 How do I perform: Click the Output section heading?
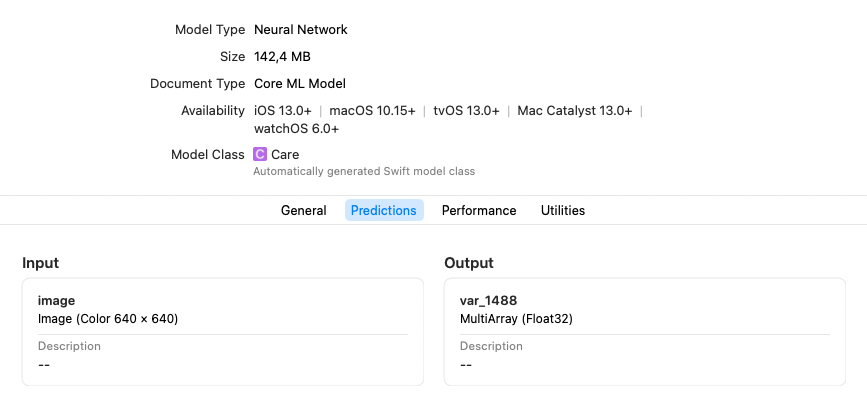pos(469,263)
